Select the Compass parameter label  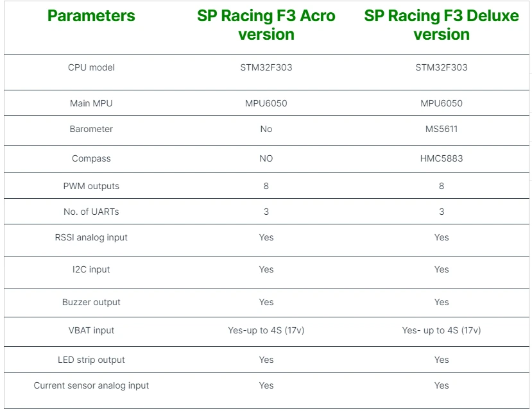click(x=91, y=158)
